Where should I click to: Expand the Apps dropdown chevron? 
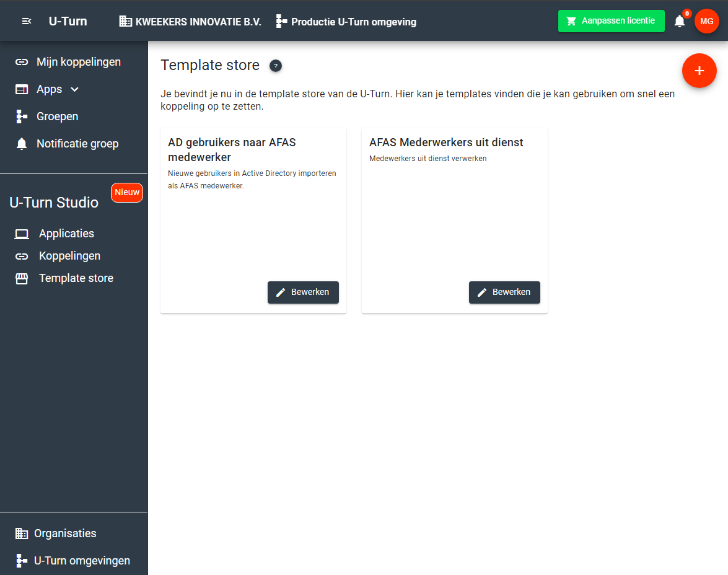coord(75,89)
